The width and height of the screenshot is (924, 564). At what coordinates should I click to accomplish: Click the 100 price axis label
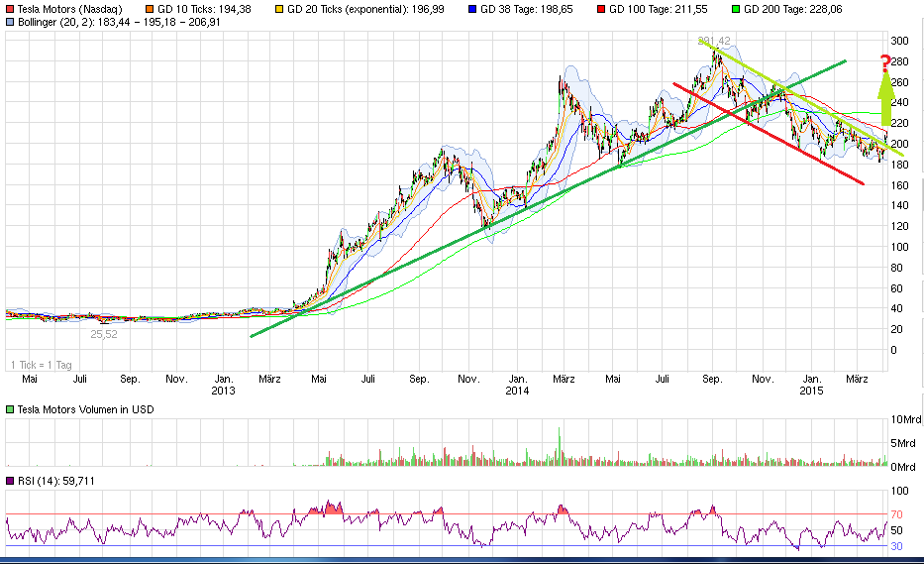(899, 247)
